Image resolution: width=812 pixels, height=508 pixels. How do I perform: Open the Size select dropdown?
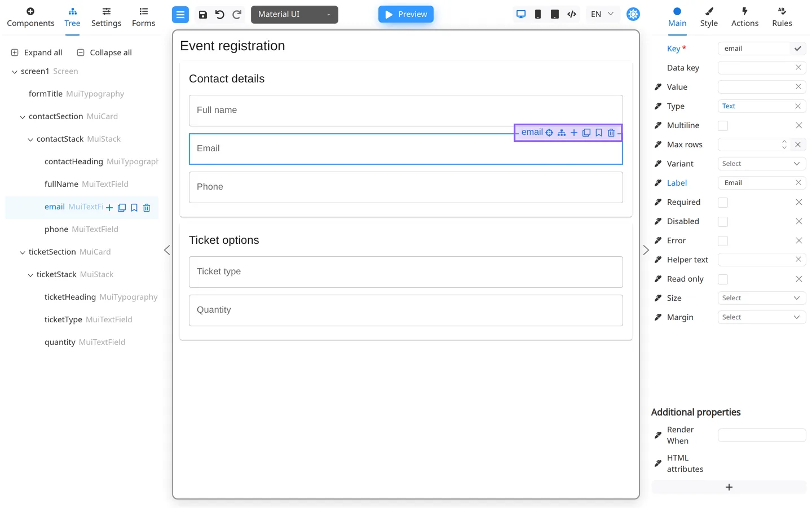pos(762,298)
